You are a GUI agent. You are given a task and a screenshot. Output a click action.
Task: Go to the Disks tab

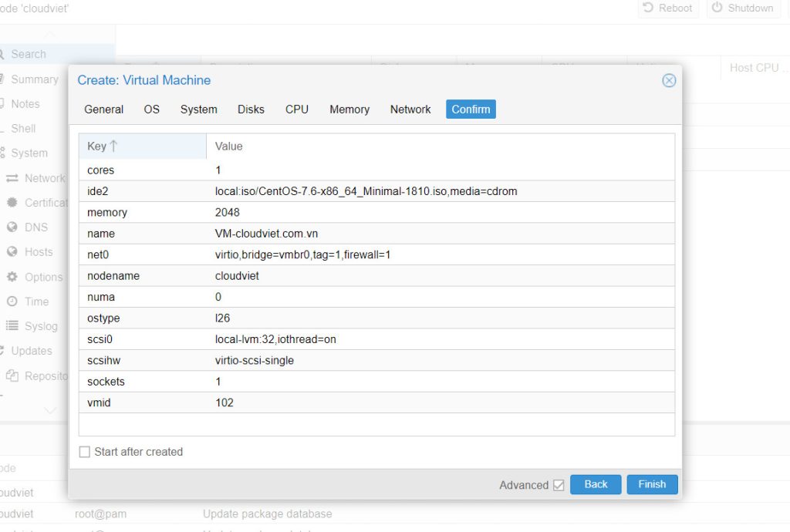(x=251, y=109)
